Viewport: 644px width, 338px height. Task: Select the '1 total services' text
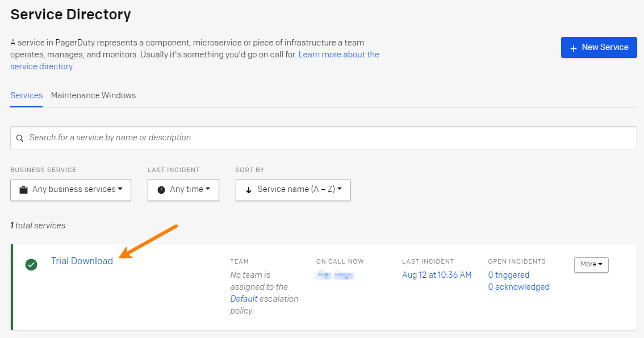click(x=38, y=226)
